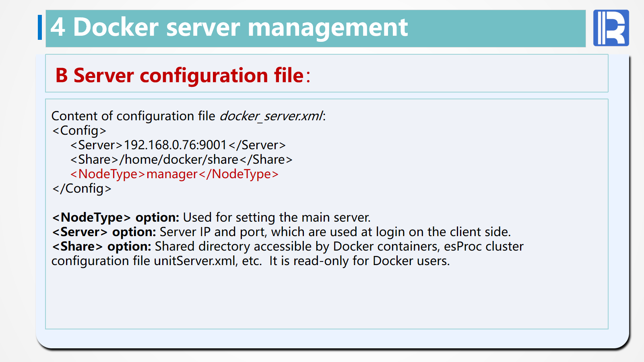Click the blue R logo icon
This screenshot has height=362, width=644.
[x=611, y=28]
